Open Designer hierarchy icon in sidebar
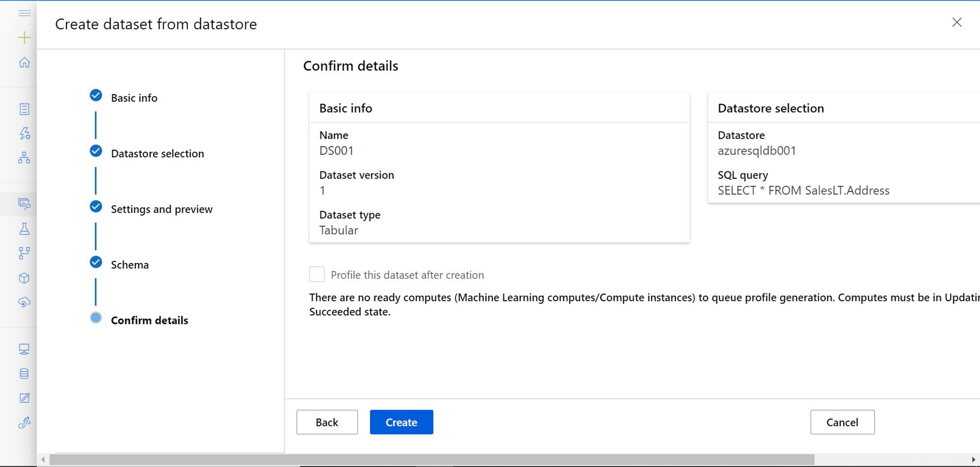Image resolution: width=980 pixels, height=467 pixels. tap(24, 158)
